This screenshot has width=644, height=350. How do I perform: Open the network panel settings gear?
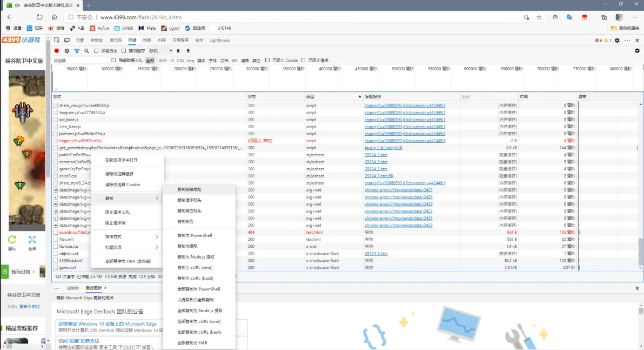[637, 51]
